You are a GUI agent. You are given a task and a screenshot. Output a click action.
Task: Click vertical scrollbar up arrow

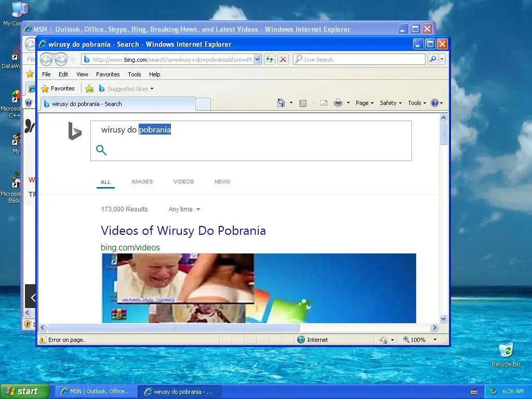pyautogui.click(x=443, y=118)
